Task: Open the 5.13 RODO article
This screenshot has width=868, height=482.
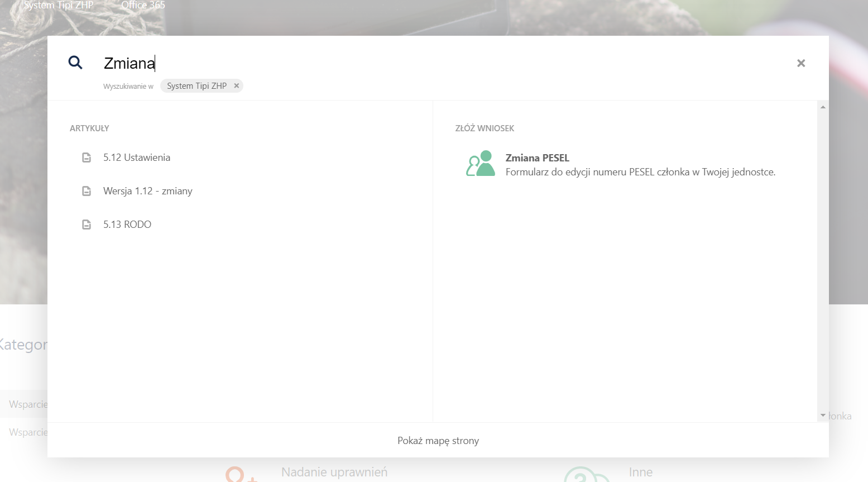Action: pyautogui.click(x=127, y=225)
